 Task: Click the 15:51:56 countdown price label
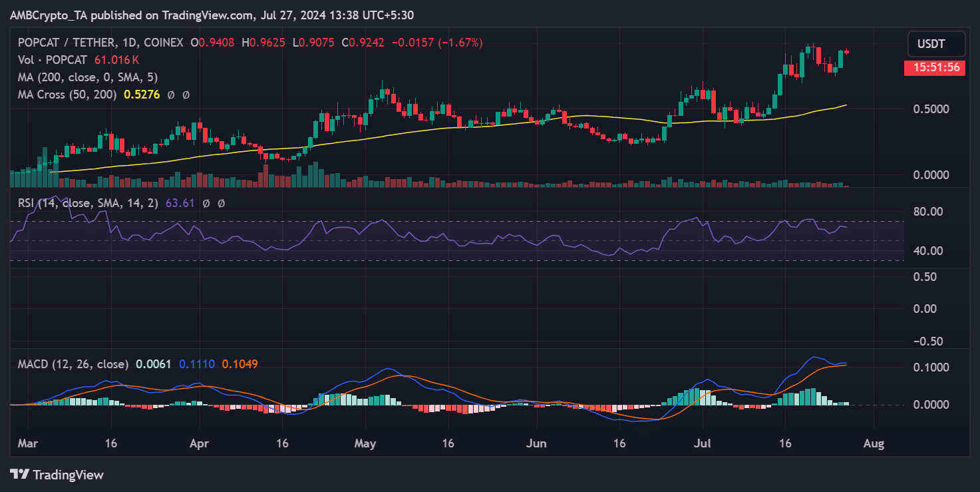coord(935,67)
